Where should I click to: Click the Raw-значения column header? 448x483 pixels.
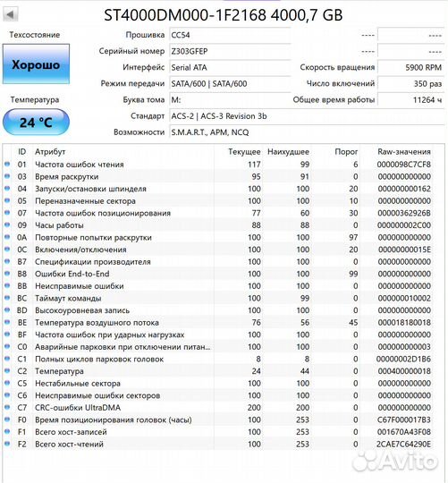pos(404,151)
